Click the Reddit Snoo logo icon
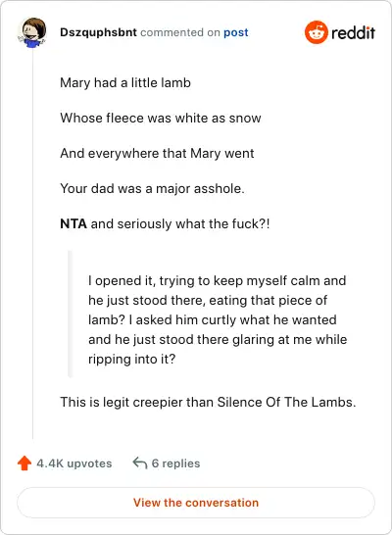This screenshot has width=392, height=535. (x=317, y=32)
